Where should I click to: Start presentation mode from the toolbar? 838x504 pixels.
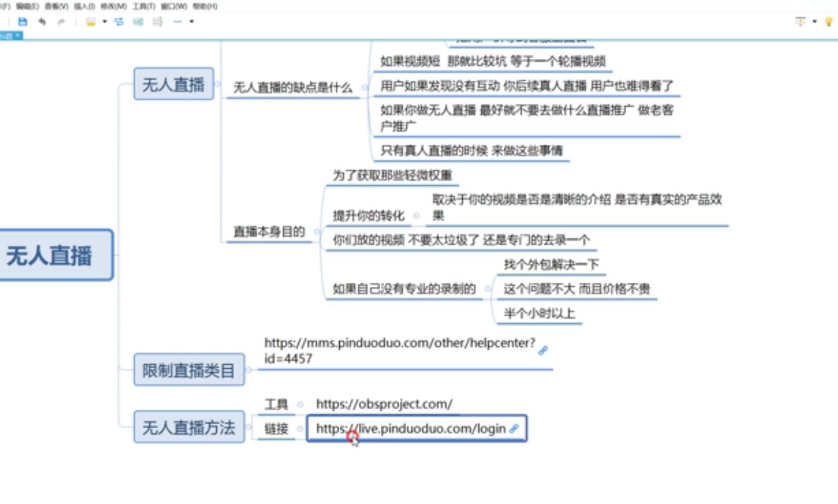[x=800, y=22]
